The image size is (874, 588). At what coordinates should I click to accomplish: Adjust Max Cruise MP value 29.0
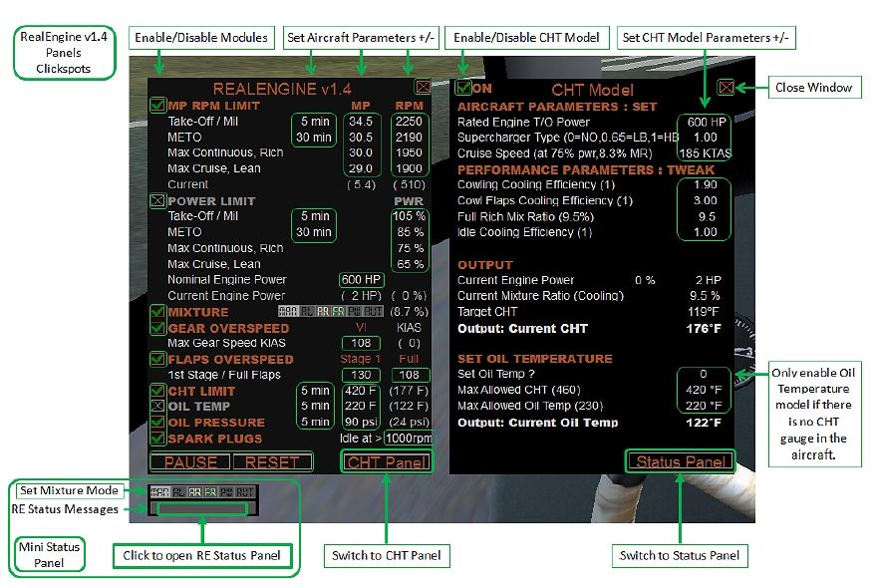coord(361,167)
